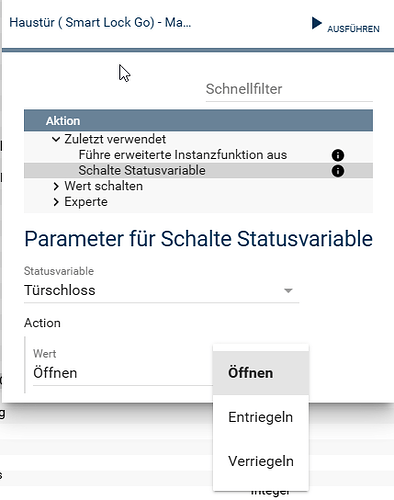Click the Wert field showing Öffnen
The width and height of the screenshot is (394, 500).
(123, 373)
